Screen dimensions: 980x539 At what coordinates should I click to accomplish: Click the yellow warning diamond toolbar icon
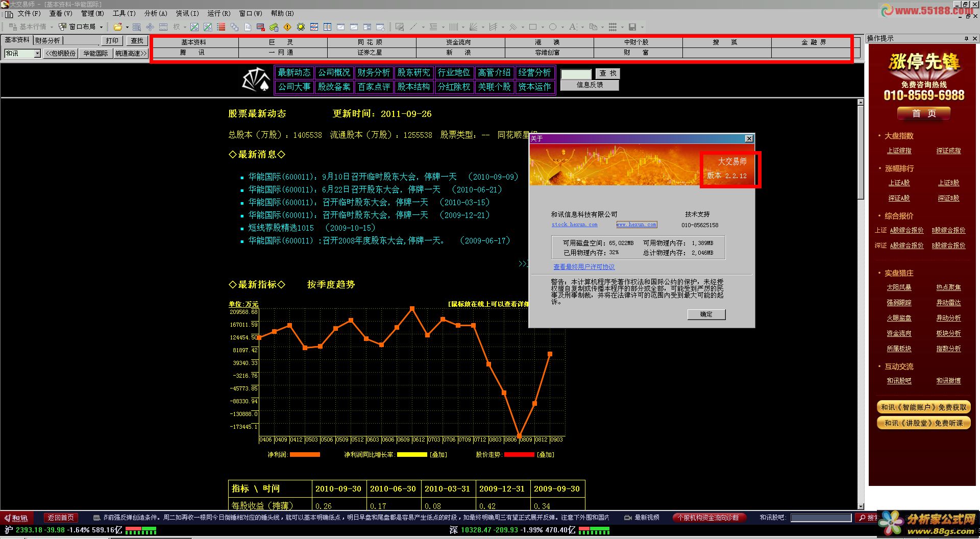(287, 27)
